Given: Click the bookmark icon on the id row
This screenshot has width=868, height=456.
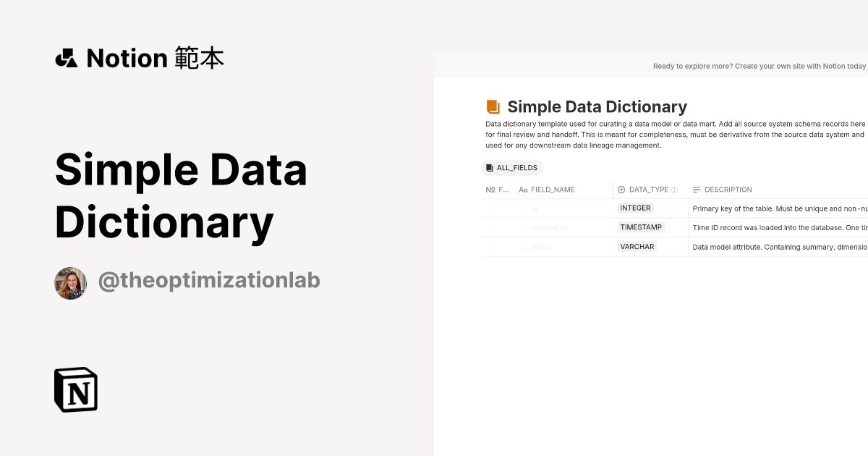Looking at the screenshot, I should pyautogui.click(x=523, y=208).
